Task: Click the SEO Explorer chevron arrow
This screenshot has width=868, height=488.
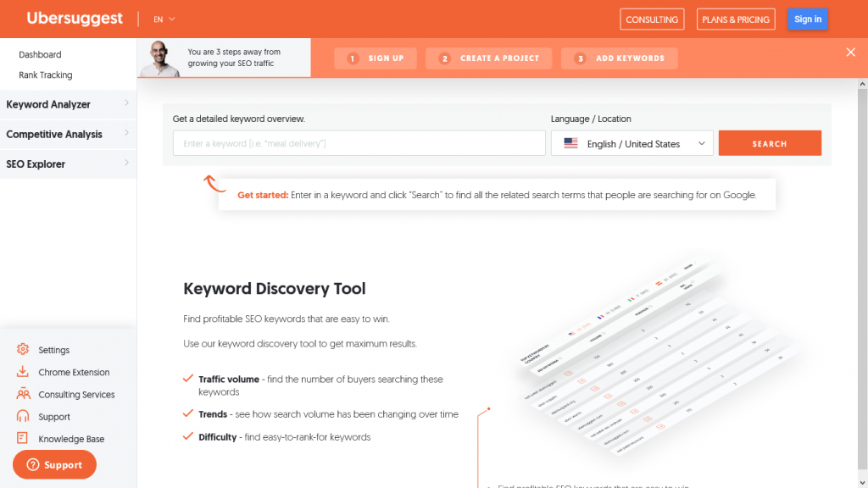Action: [x=127, y=163]
